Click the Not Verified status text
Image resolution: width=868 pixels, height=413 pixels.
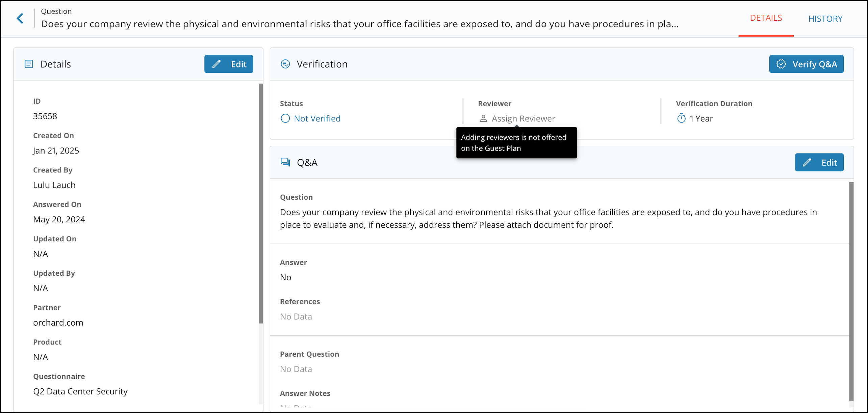[x=317, y=118]
